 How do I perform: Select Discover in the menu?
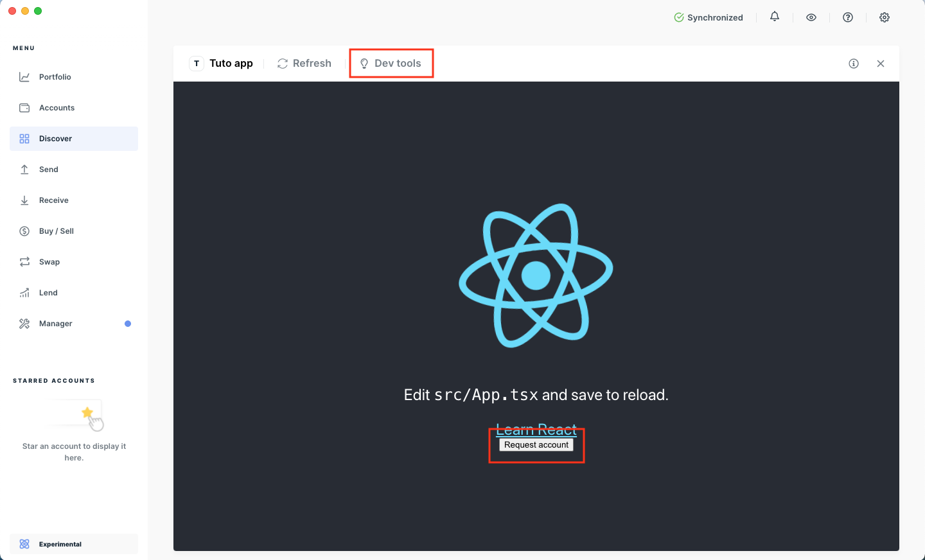pyautogui.click(x=74, y=139)
